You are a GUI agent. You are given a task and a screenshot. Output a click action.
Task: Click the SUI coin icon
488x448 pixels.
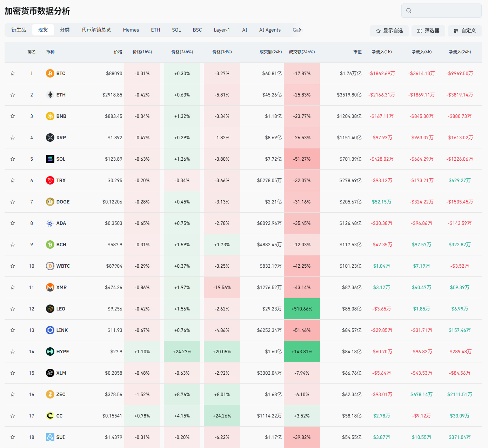pos(50,437)
